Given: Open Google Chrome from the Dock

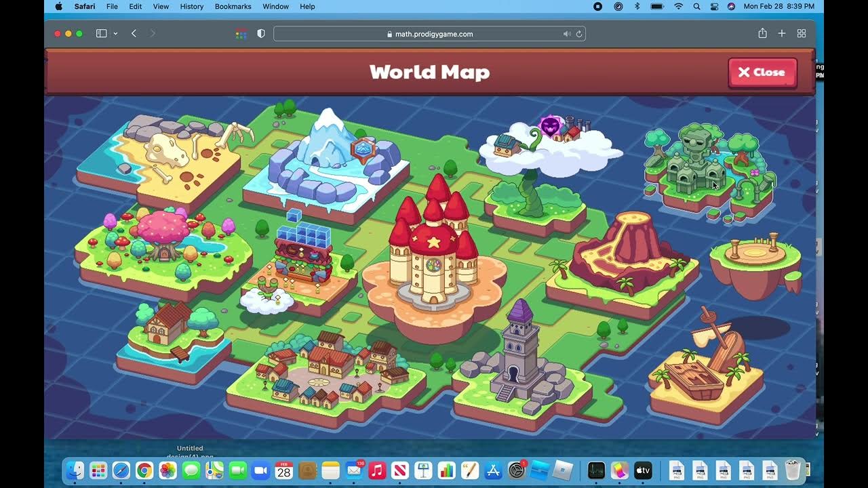Looking at the screenshot, I should coord(144,470).
